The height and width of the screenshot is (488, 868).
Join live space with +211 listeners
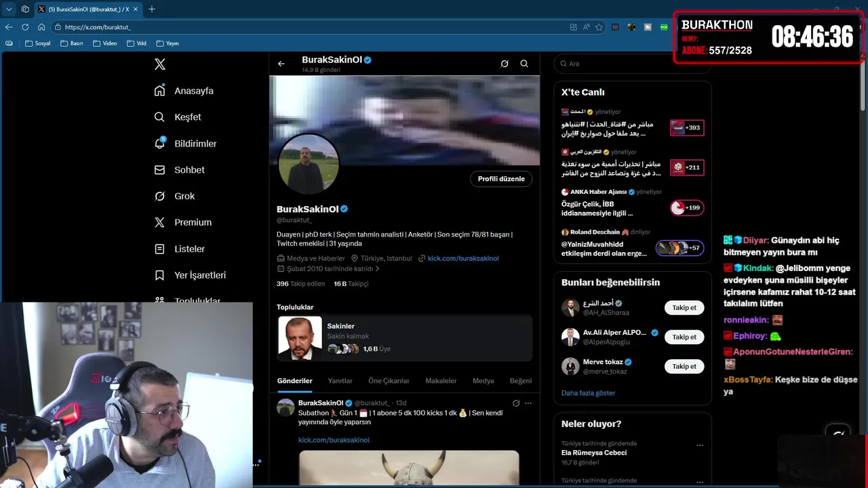pos(687,167)
